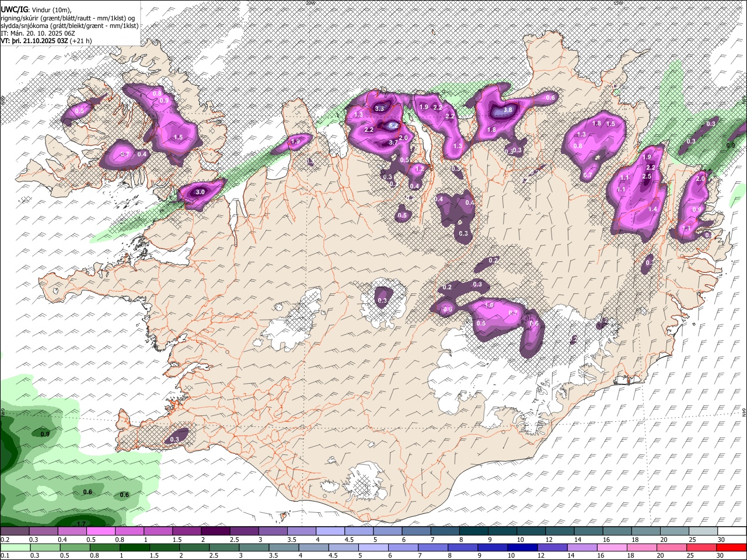
Task: Click the "3.7" snowfall value on map
Action: (393, 142)
